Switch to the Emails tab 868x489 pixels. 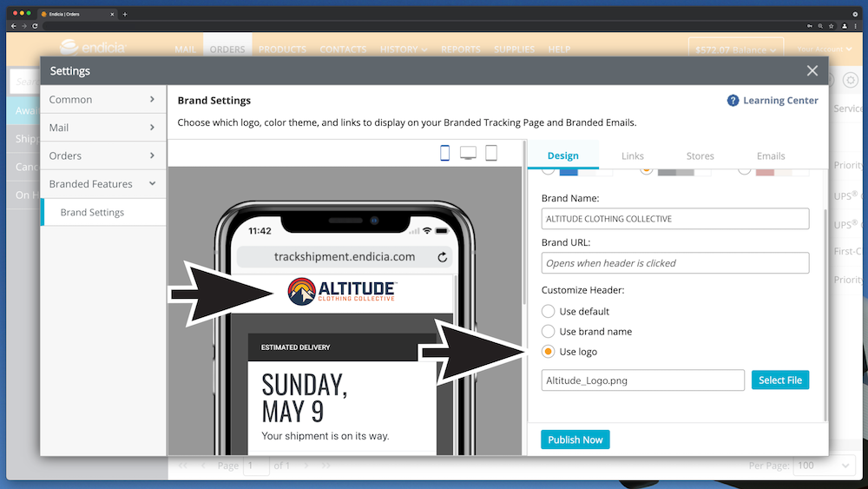(771, 155)
